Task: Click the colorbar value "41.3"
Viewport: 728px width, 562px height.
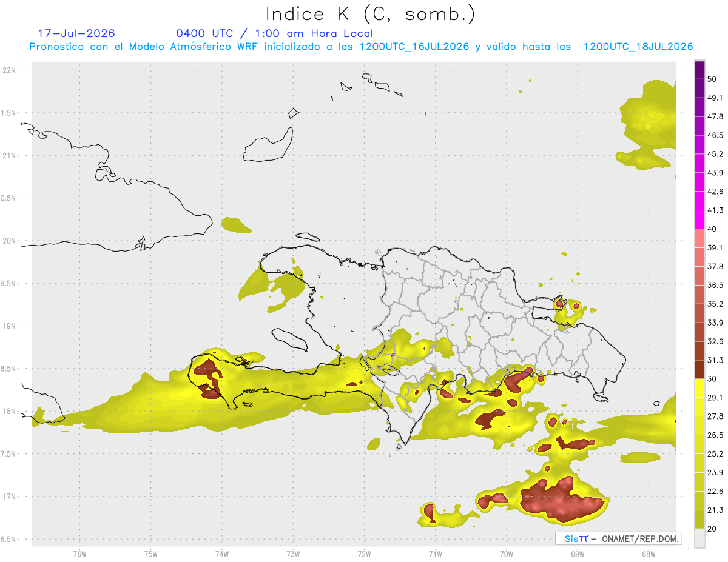Action: tap(715, 210)
